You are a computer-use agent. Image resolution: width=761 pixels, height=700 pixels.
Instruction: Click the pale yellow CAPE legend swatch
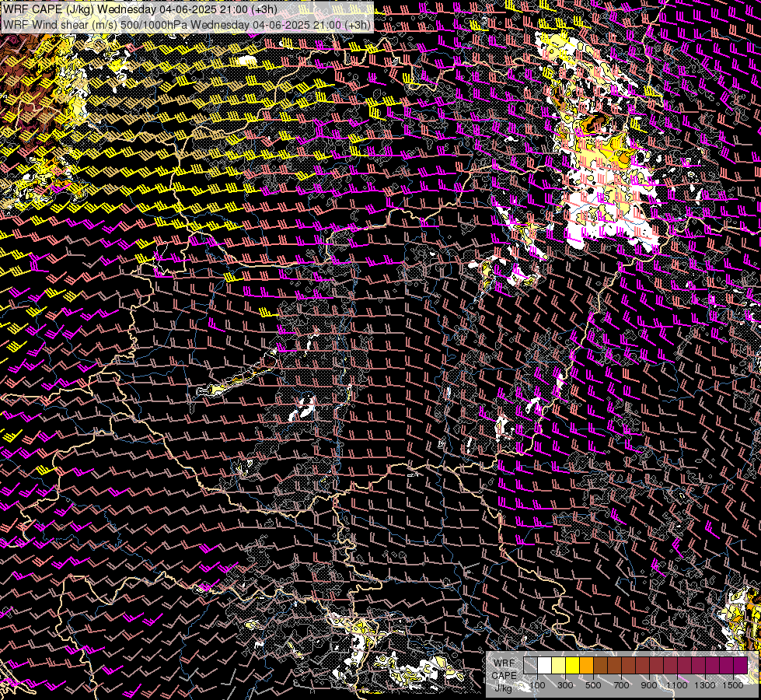(559, 665)
